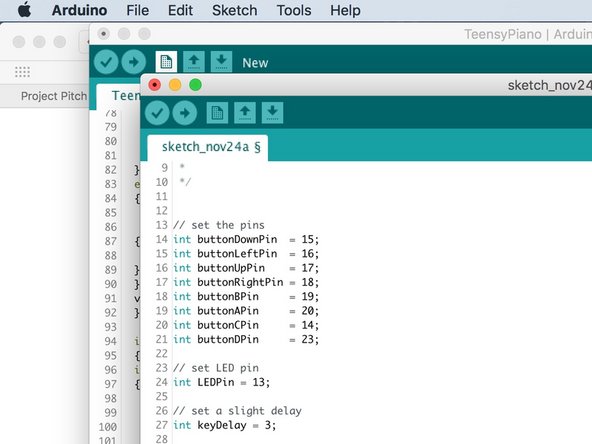The width and height of the screenshot is (592, 444).
Task: Click the 'int' keyword on line 16
Action: click(x=182, y=268)
